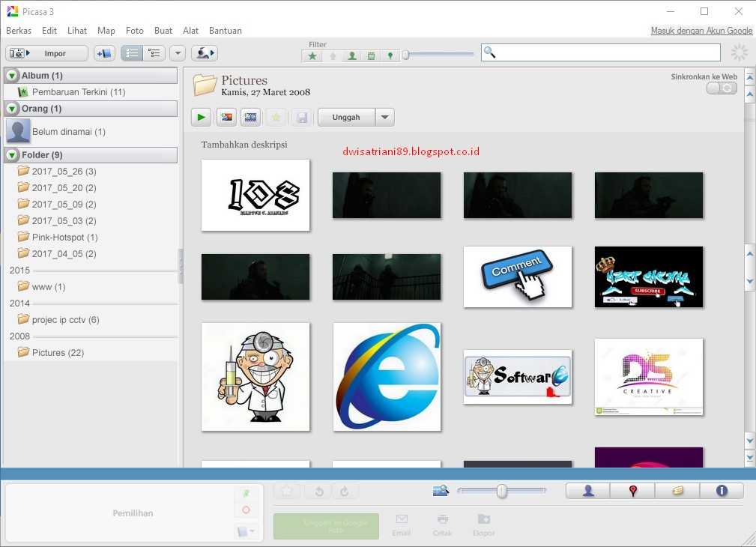Toggle the Properties info panel
This screenshot has width=756, height=547.
(x=722, y=491)
